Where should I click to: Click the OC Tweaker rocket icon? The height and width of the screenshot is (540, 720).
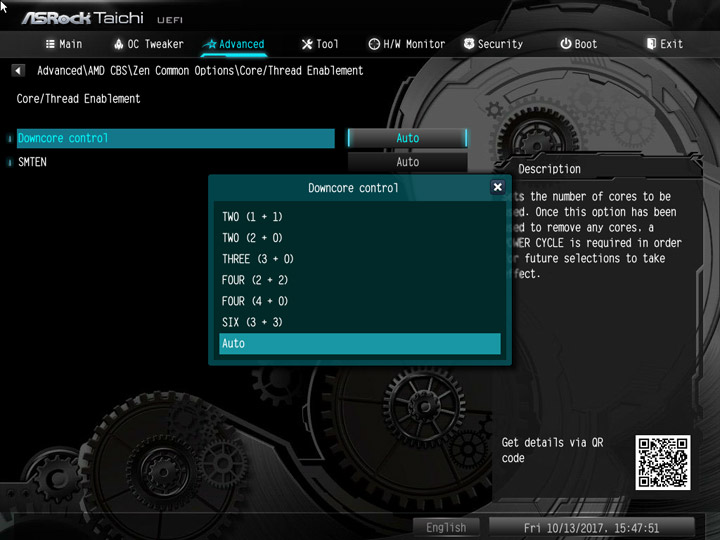click(x=118, y=44)
